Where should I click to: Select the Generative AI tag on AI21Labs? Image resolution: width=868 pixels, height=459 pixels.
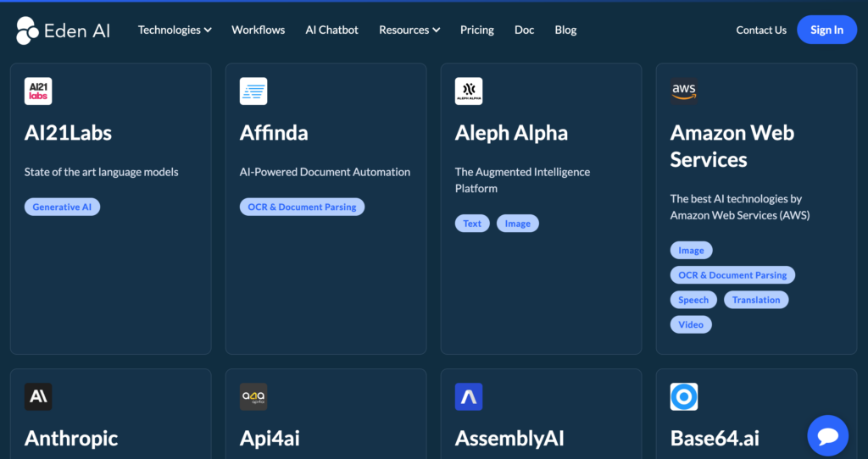[62, 207]
